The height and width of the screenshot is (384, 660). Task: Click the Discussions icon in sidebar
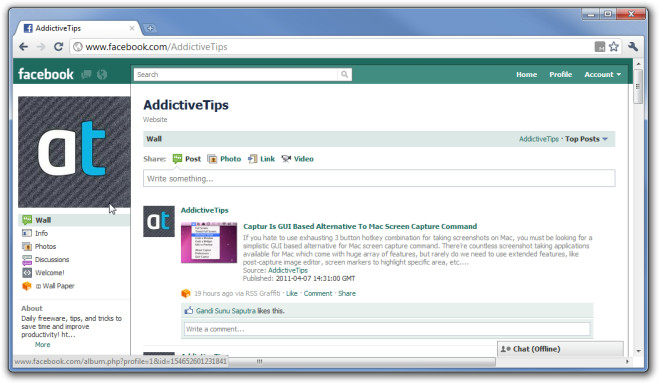pyautogui.click(x=27, y=260)
